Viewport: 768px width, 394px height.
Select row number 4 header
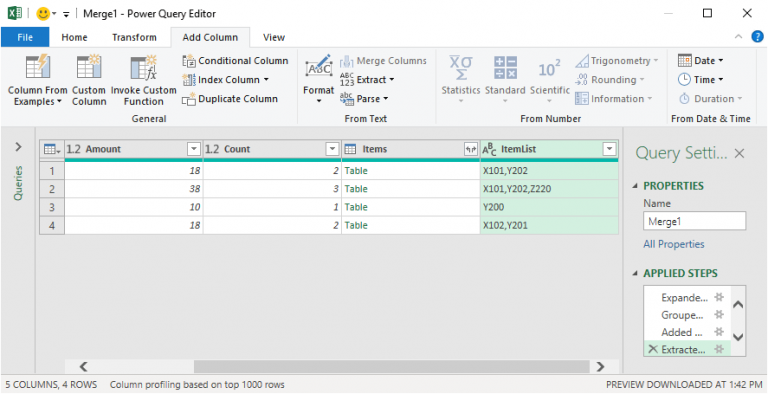tap(52, 225)
